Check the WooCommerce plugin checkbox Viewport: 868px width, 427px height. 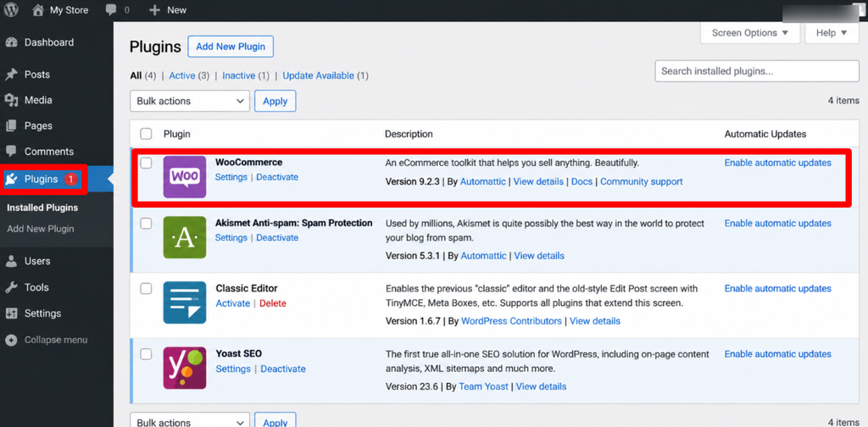(x=146, y=164)
